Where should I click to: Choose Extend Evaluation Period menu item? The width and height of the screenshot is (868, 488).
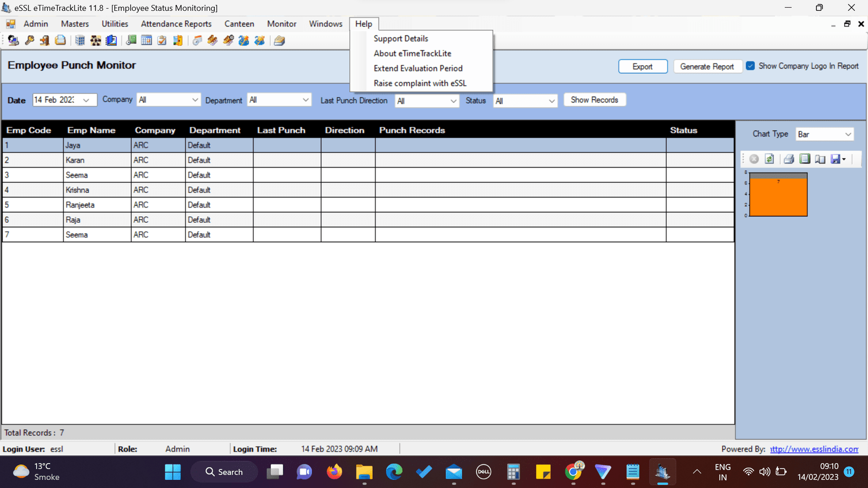418,68
